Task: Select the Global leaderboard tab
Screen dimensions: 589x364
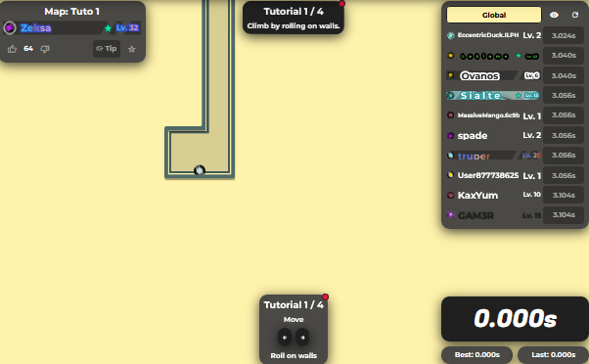Action: click(x=493, y=15)
